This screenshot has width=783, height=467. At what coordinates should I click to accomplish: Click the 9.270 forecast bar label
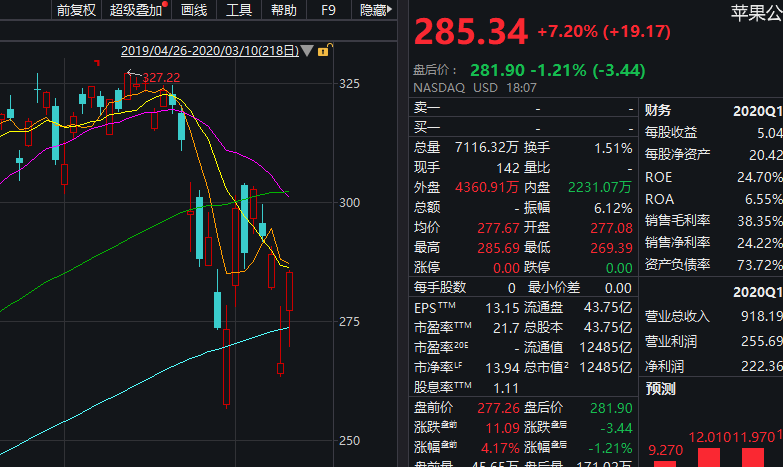coord(665,450)
